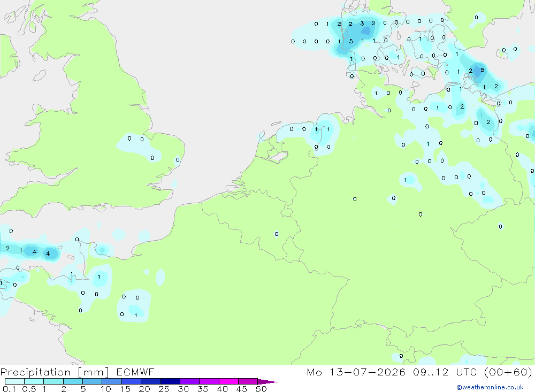The image size is (535, 392).
Task: Click the weatheronline.co.uk copyright link
Action: [x=490, y=387]
